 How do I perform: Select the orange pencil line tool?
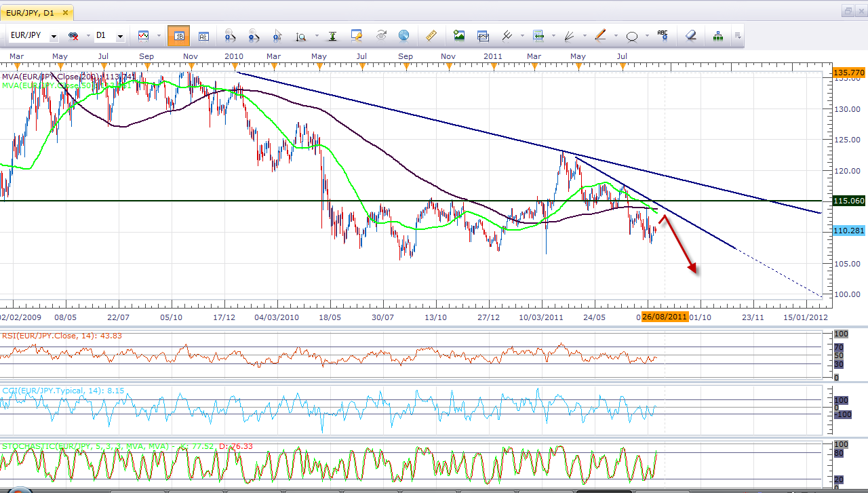point(600,35)
